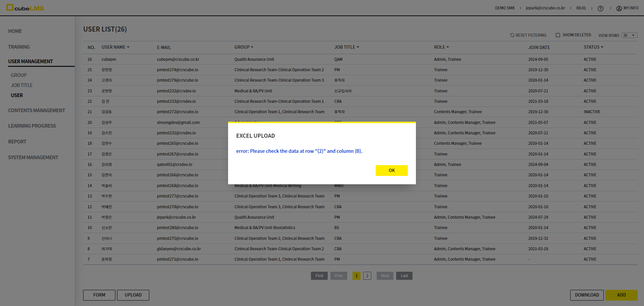Select Contents Management in sidebar
Image resolution: width=644 pixels, height=306 pixels.
(x=37, y=111)
